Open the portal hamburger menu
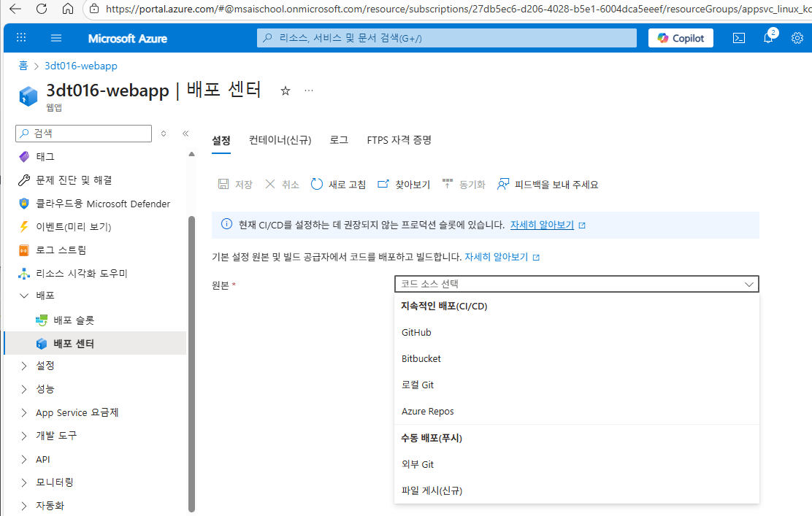The image size is (812, 516). 56,38
